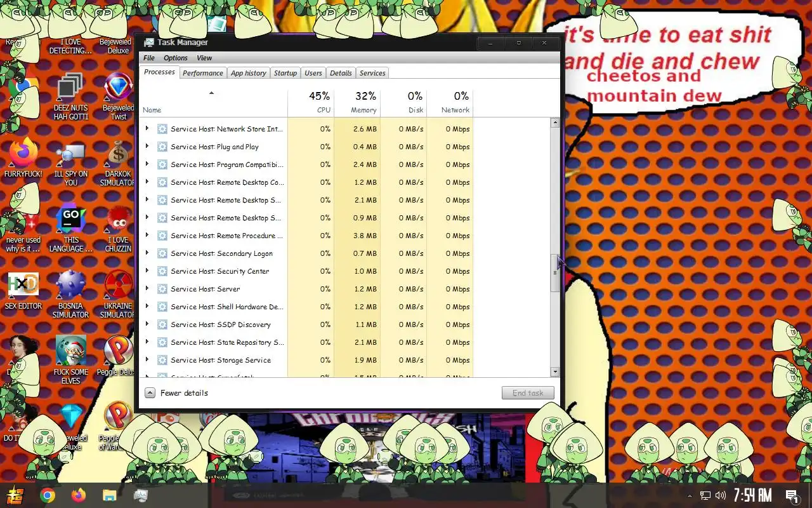812x508 pixels.
Task: Open the View menu
Action: 204,58
